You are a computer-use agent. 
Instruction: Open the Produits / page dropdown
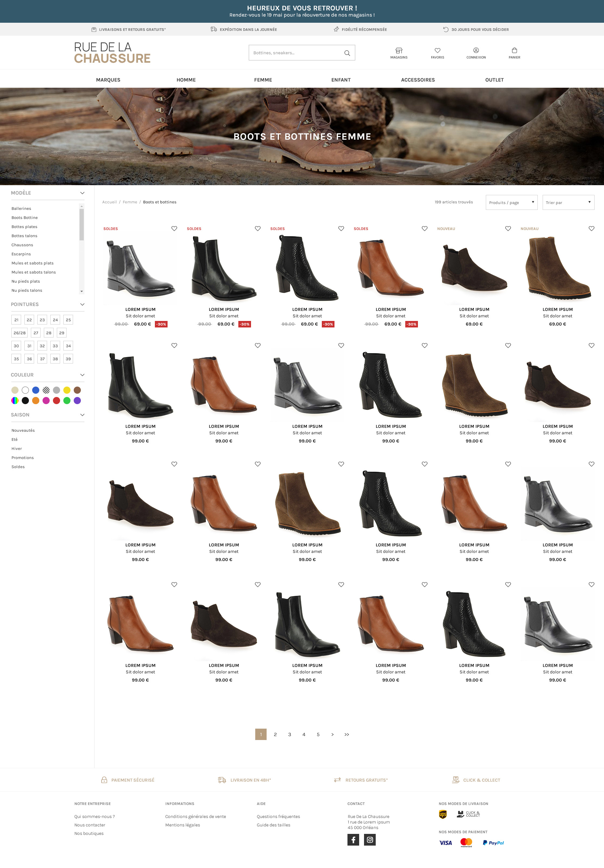pos(511,203)
